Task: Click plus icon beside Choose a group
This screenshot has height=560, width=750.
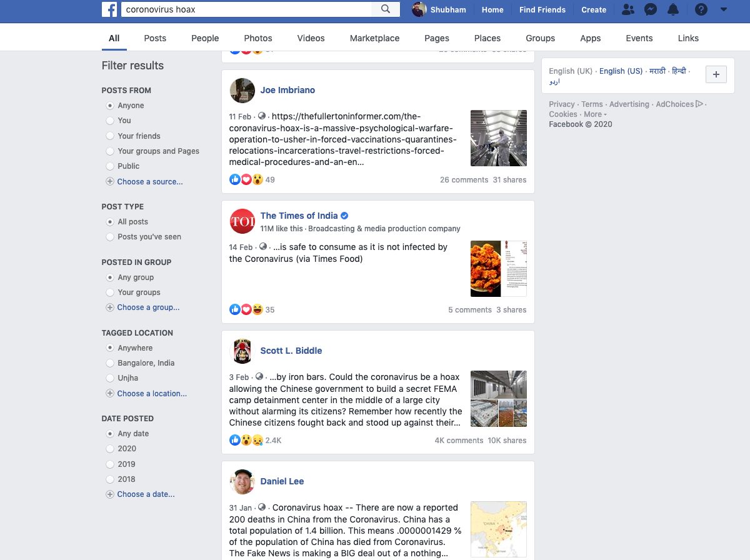Action: tap(110, 307)
